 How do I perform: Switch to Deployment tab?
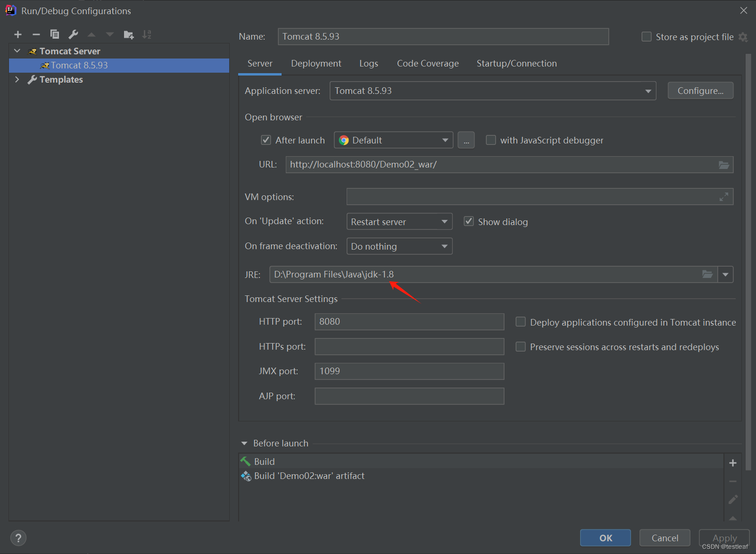click(x=316, y=63)
